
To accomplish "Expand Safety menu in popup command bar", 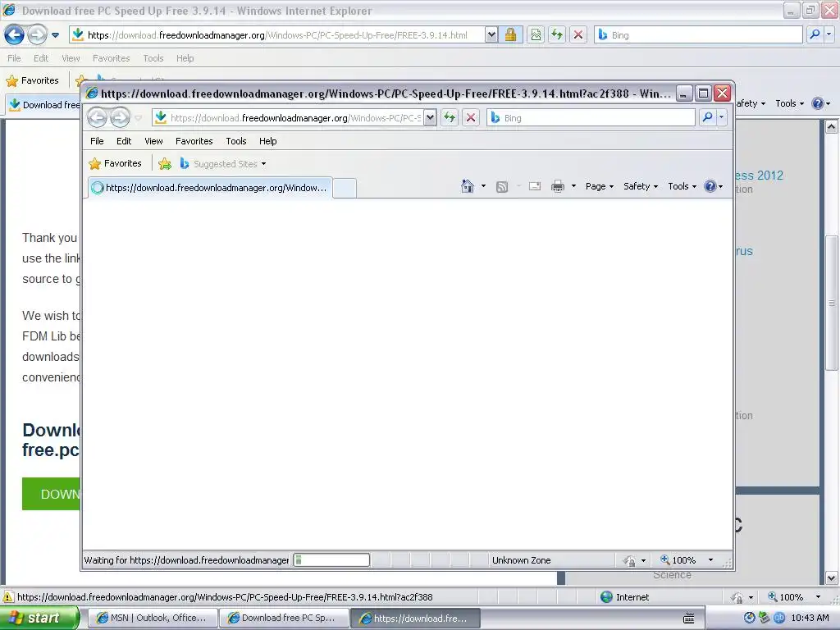I will pyautogui.click(x=640, y=186).
